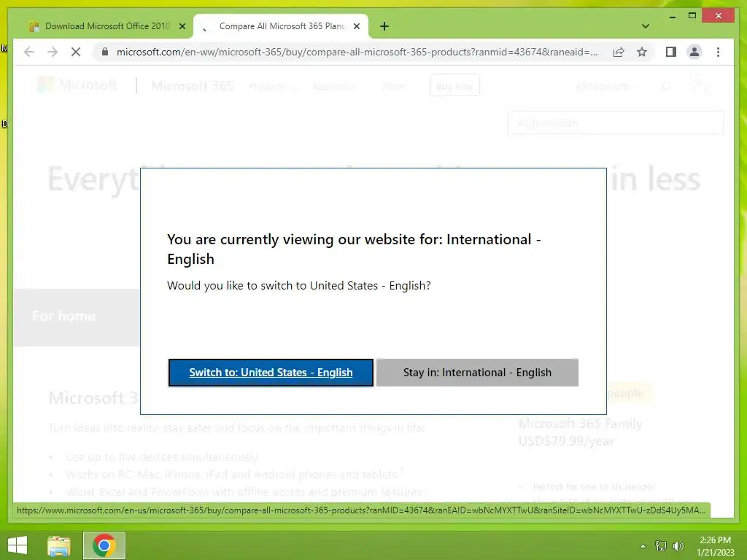747x560 pixels.
Task: Share this page via share icon
Action: tap(619, 52)
